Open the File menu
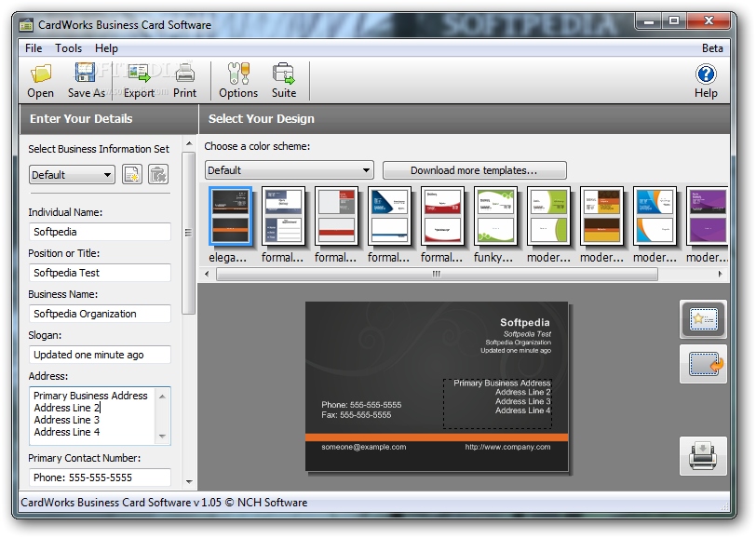 34,48
